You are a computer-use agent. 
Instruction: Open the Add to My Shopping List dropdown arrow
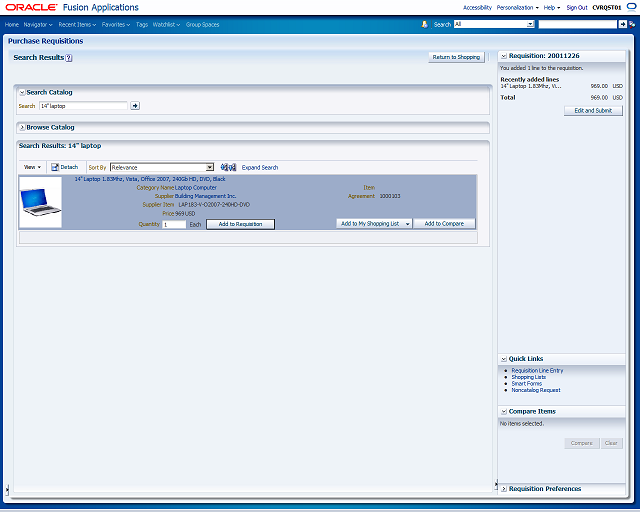407,224
